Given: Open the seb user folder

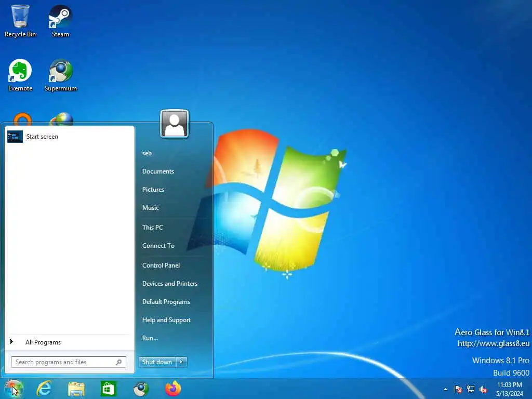Looking at the screenshot, I should (x=147, y=153).
